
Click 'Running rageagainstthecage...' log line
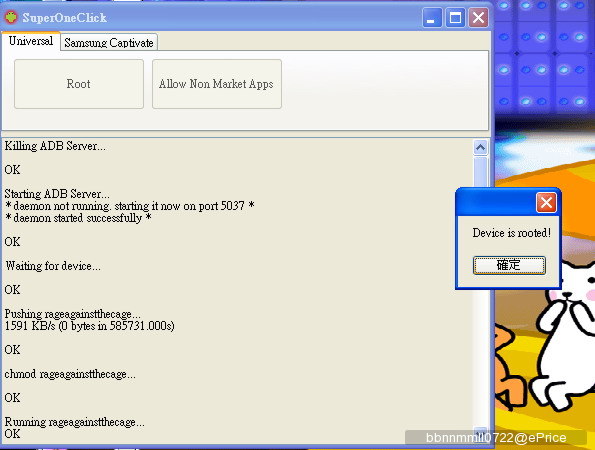[74, 422]
